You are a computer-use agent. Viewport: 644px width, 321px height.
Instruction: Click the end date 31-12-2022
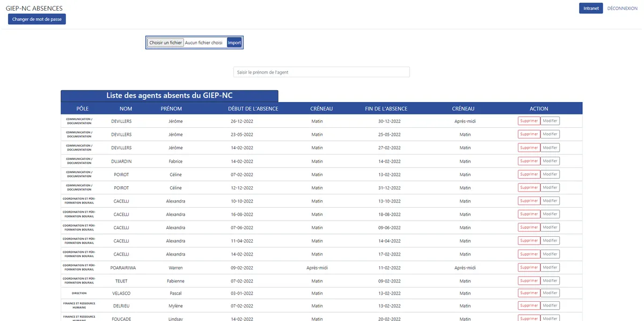pyautogui.click(x=389, y=188)
